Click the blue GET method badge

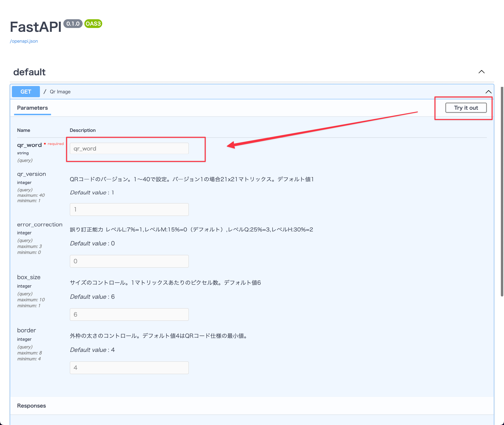tap(26, 92)
